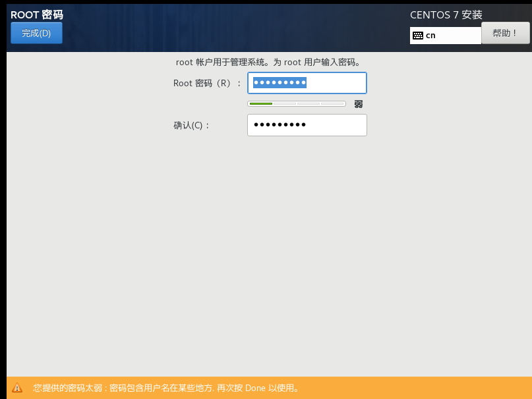The image size is (532, 399).
Task: Click the 完成(D) done button
Action: (36, 33)
